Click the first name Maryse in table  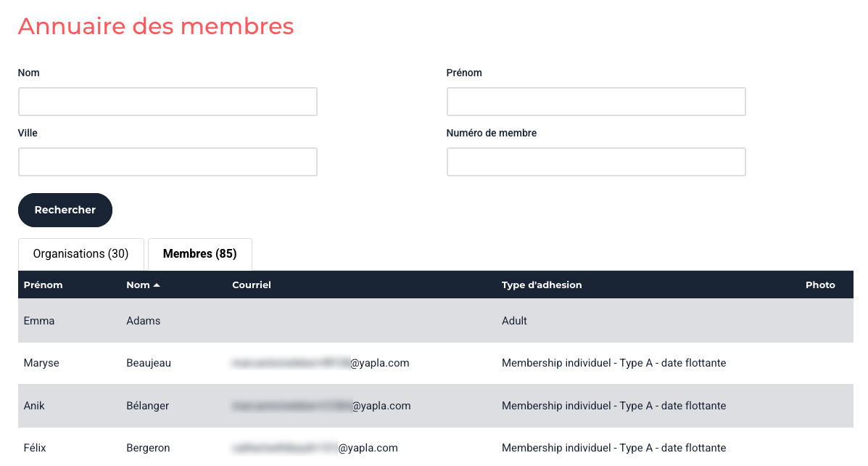click(x=41, y=363)
